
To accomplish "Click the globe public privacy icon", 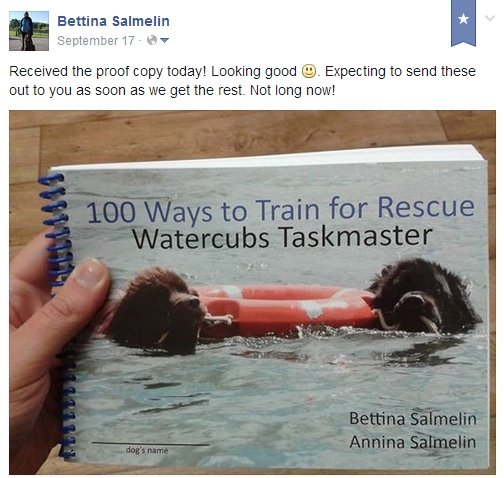I will [152, 40].
